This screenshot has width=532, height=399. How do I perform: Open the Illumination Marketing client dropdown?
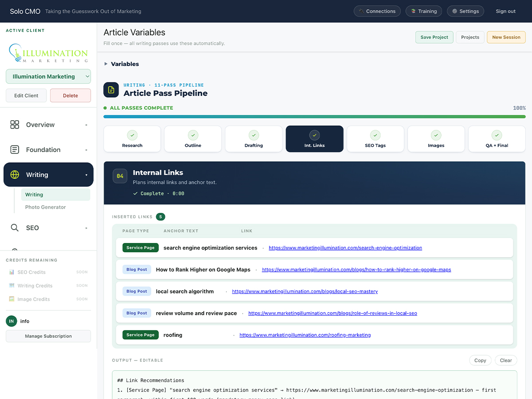48,76
